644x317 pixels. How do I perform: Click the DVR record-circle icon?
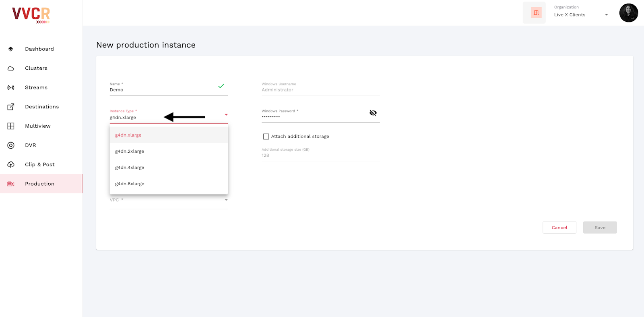tap(11, 145)
